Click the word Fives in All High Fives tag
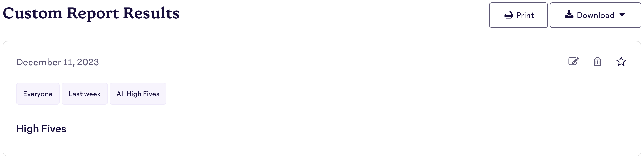 (151, 94)
